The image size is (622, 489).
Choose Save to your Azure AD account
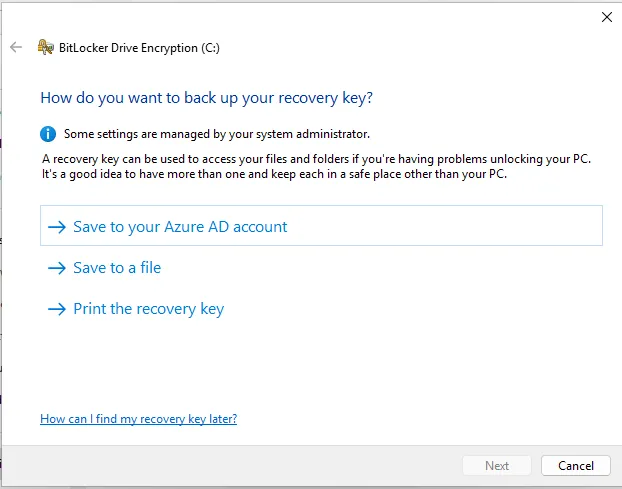coord(180,227)
